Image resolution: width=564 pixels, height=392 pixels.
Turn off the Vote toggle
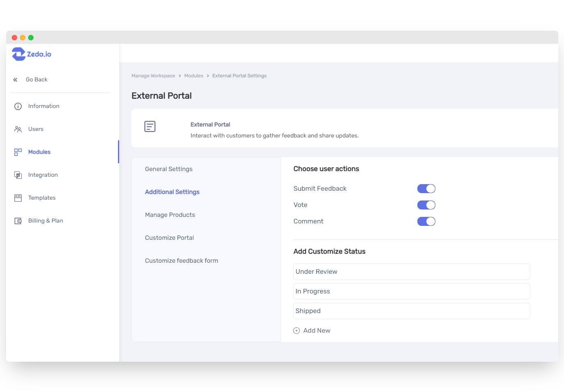tap(426, 205)
